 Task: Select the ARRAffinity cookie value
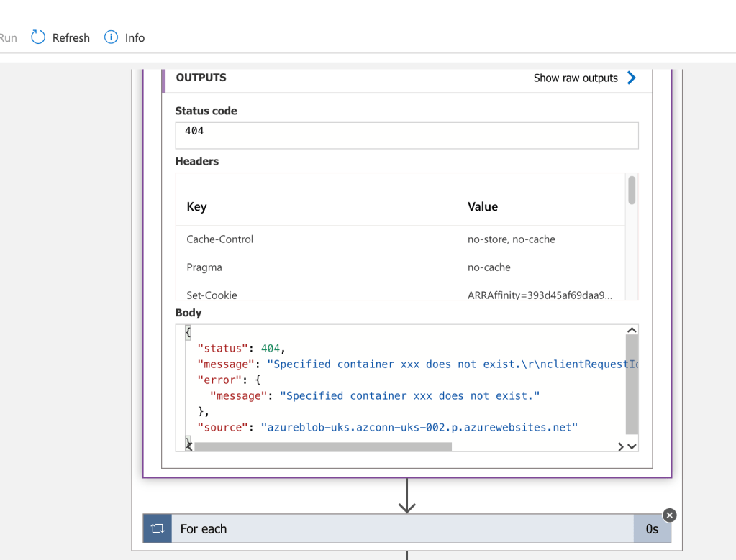[540, 295]
